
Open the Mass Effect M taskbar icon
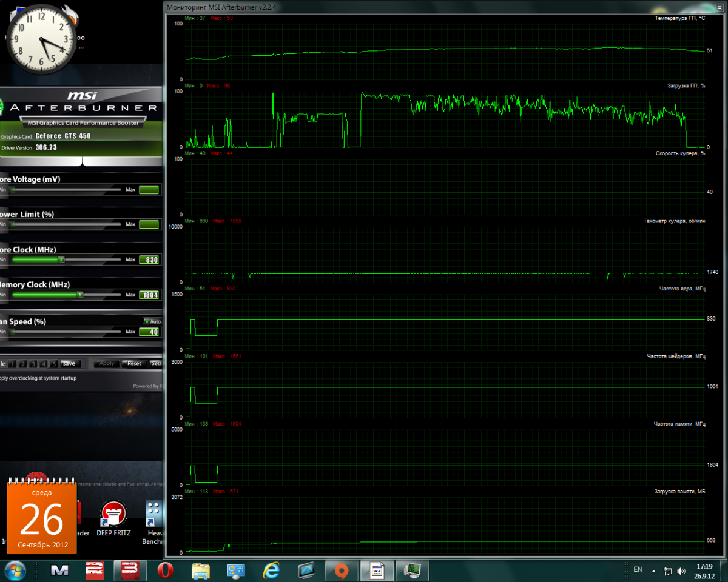pyautogui.click(x=59, y=570)
